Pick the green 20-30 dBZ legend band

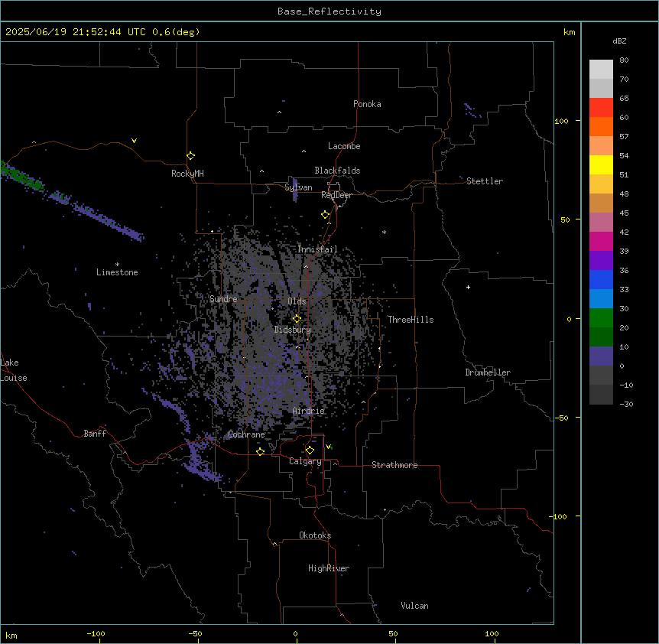(x=601, y=318)
